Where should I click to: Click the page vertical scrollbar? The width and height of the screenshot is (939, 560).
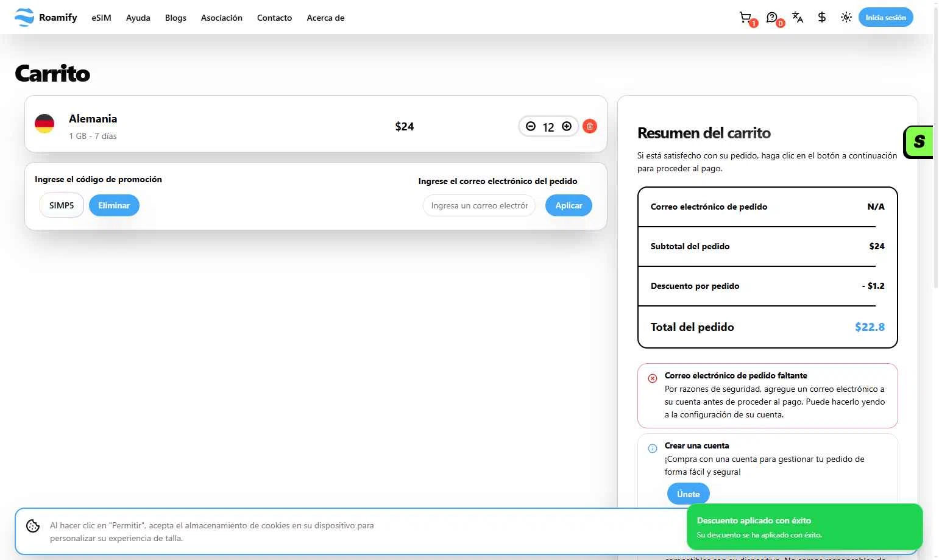(x=936, y=146)
